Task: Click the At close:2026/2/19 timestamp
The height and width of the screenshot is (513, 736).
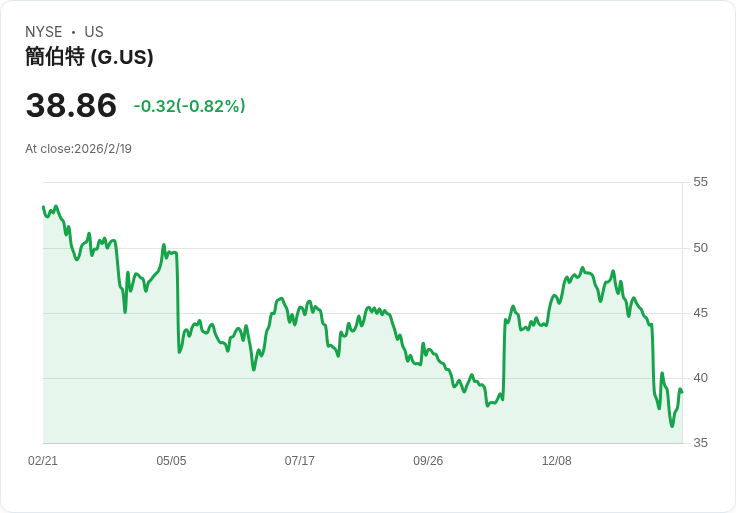Action: click(78, 149)
